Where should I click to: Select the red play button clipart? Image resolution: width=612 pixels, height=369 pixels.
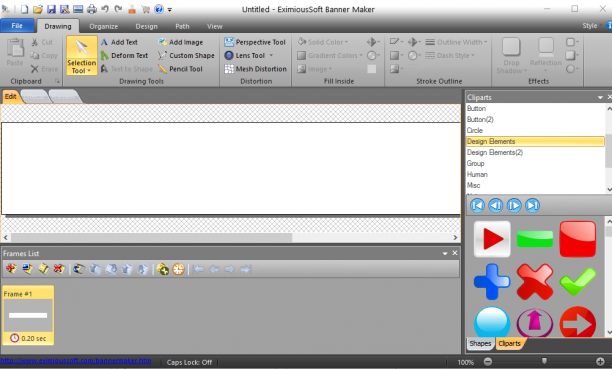492,239
